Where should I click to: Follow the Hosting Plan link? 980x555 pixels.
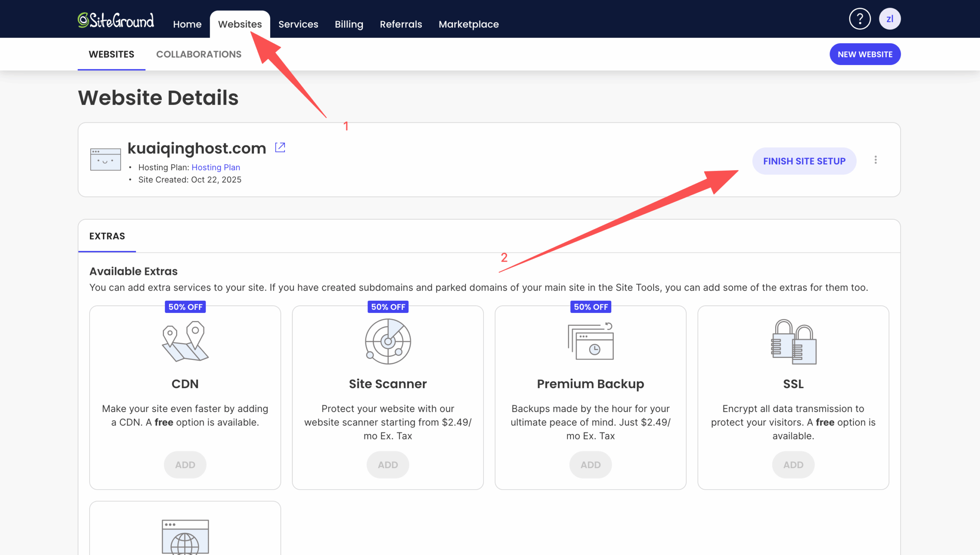(216, 167)
